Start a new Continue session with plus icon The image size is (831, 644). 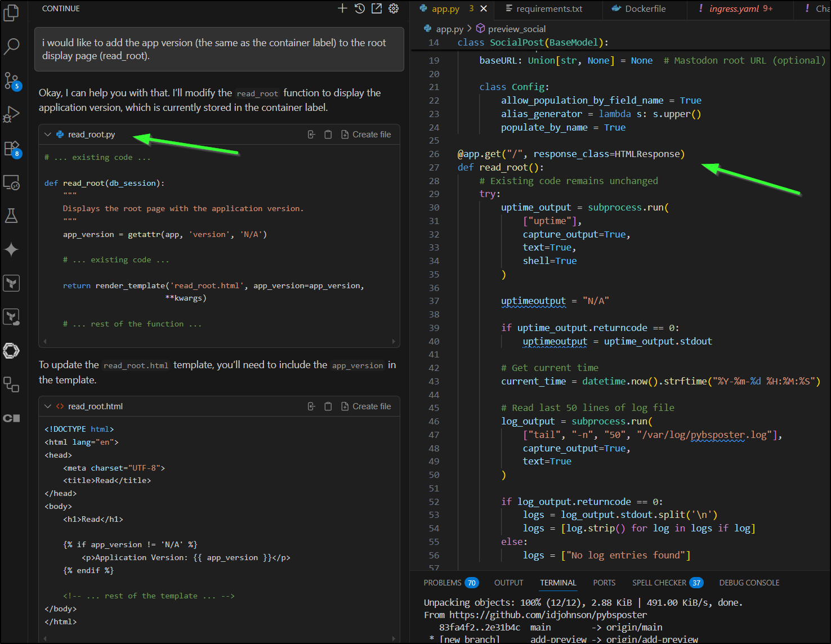point(342,8)
